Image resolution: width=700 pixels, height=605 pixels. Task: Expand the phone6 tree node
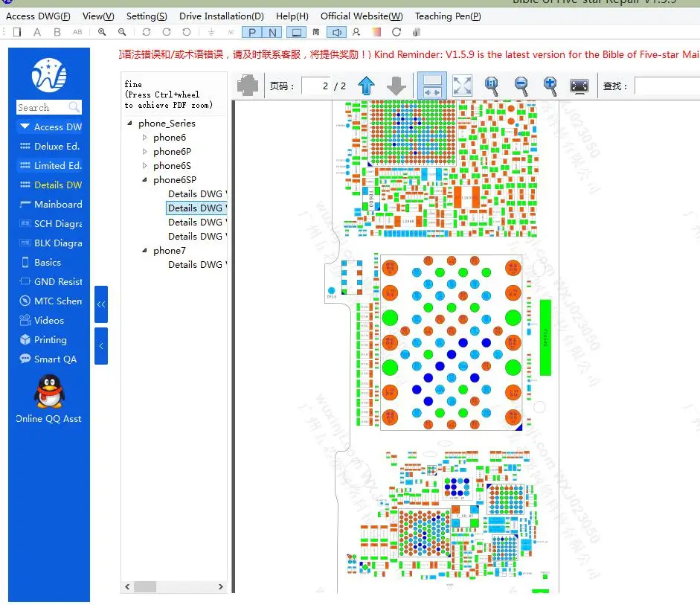coord(144,137)
